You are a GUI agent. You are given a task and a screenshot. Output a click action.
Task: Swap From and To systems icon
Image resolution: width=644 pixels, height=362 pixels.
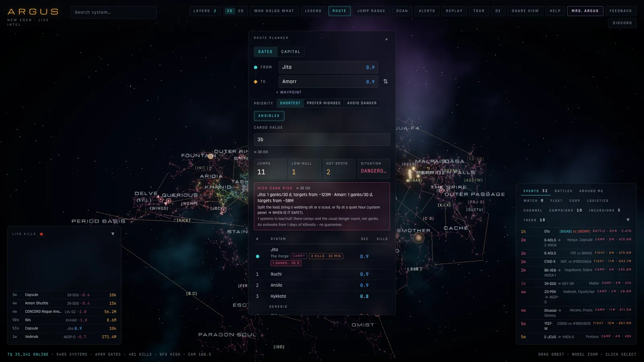[386, 81]
